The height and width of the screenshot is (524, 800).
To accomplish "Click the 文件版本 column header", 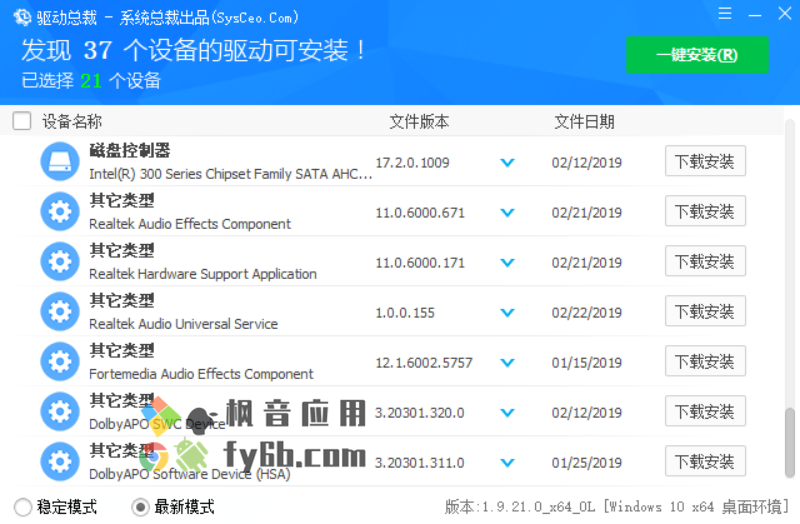I will point(419,121).
